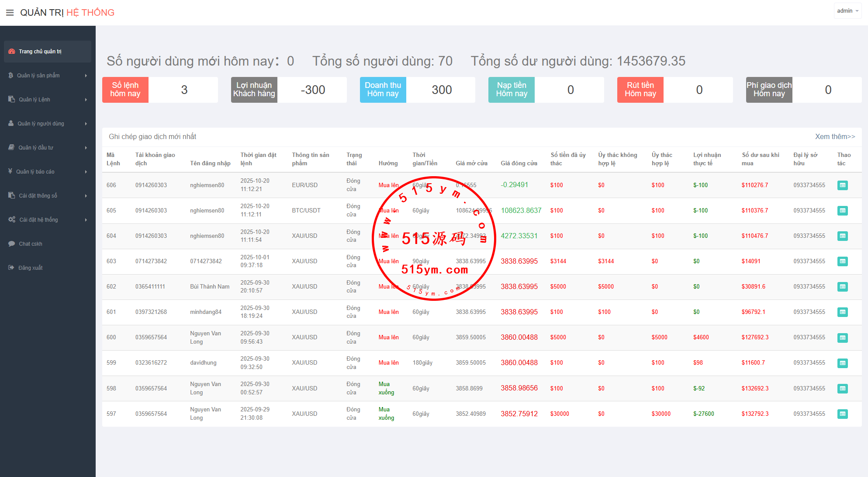Open action icon for order 597
This screenshot has width=868, height=477.
842,414
